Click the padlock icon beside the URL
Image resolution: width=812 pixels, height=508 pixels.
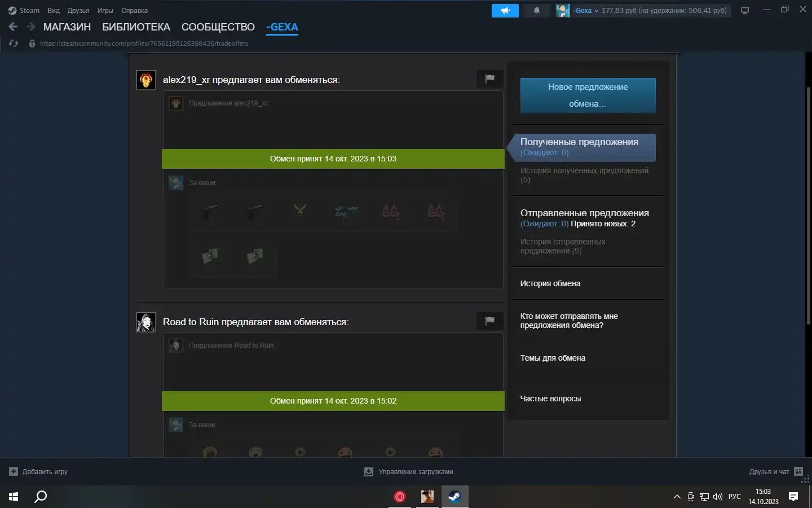(32, 43)
